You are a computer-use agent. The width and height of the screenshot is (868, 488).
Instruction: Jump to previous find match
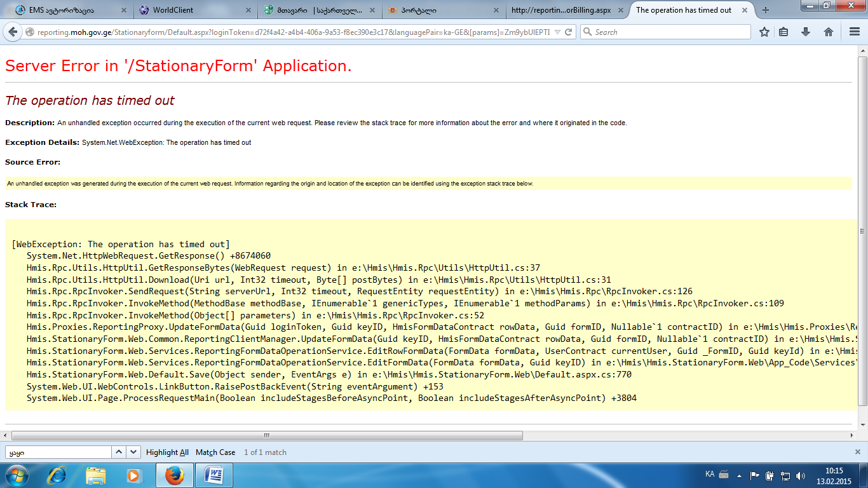click(119, 452)
